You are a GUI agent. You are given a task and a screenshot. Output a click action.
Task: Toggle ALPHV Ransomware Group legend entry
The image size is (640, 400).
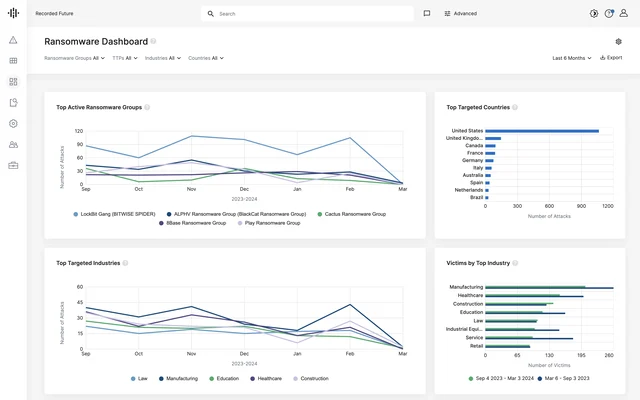pos(237,214)
